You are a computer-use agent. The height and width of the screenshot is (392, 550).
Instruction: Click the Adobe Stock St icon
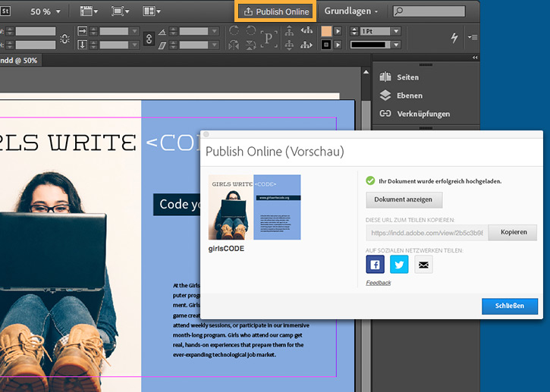(x=5, y=11)
